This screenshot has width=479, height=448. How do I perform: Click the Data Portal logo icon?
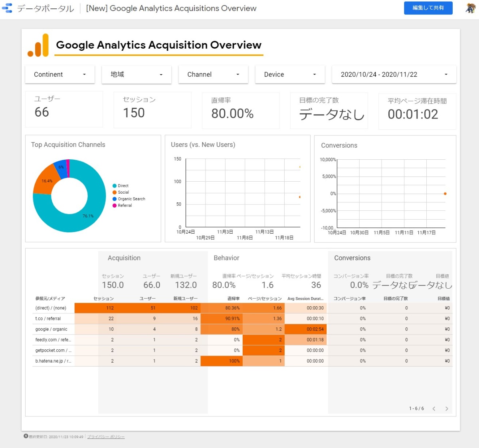click(7, 8)
